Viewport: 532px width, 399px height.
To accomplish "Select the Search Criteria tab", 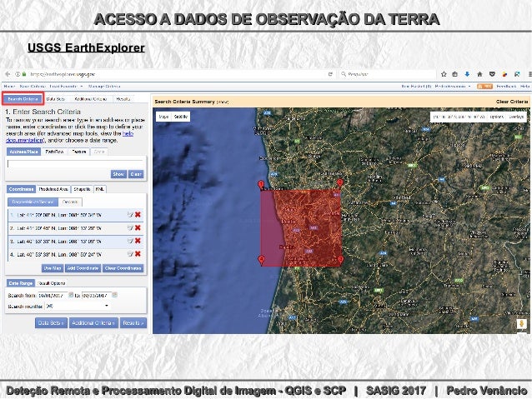I will [x=23, y=99].
